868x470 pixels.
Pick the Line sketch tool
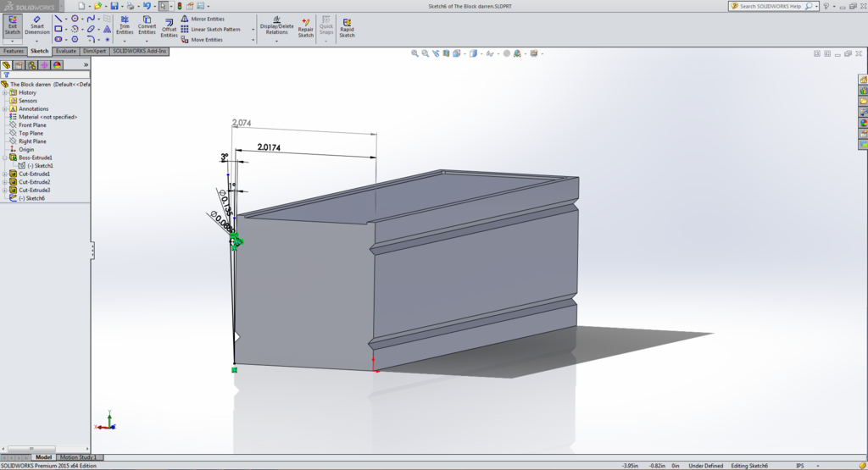(58, 19)
